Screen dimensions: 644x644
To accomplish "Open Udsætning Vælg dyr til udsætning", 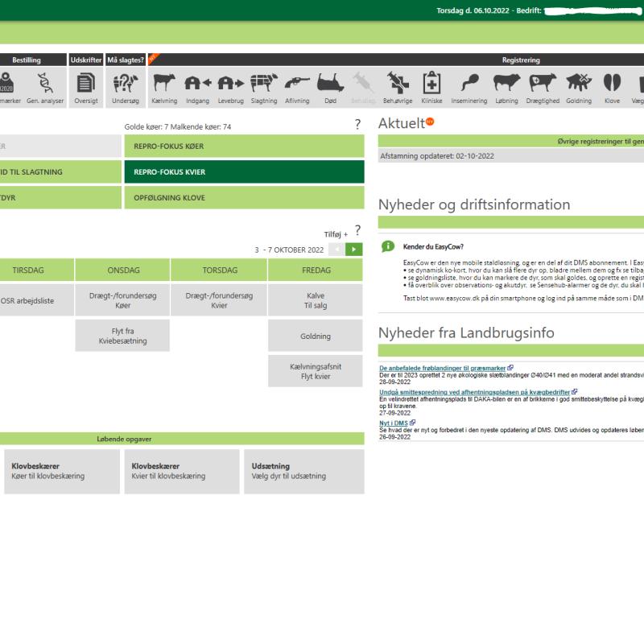I will [x=304, y=472].
